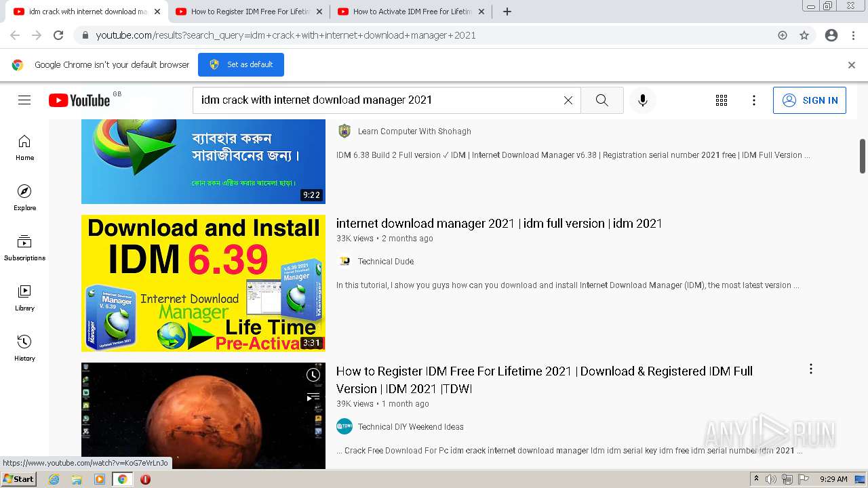Click the browser Back arrow
The image size is (868, 488).
point(15,35)
